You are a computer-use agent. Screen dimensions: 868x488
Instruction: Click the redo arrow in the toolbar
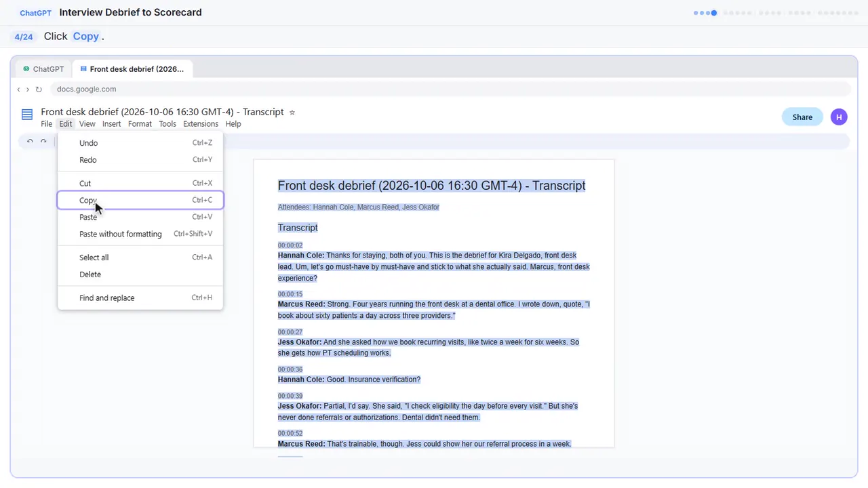point(43,142)
